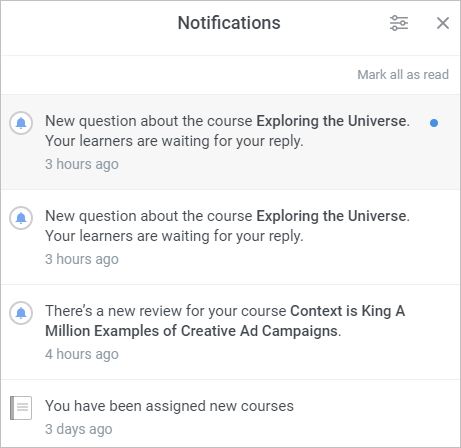Click bell icon of the second Exploring the Universe notification
Viewport: 461px width, 448px height.
click(x=21, y=218)
